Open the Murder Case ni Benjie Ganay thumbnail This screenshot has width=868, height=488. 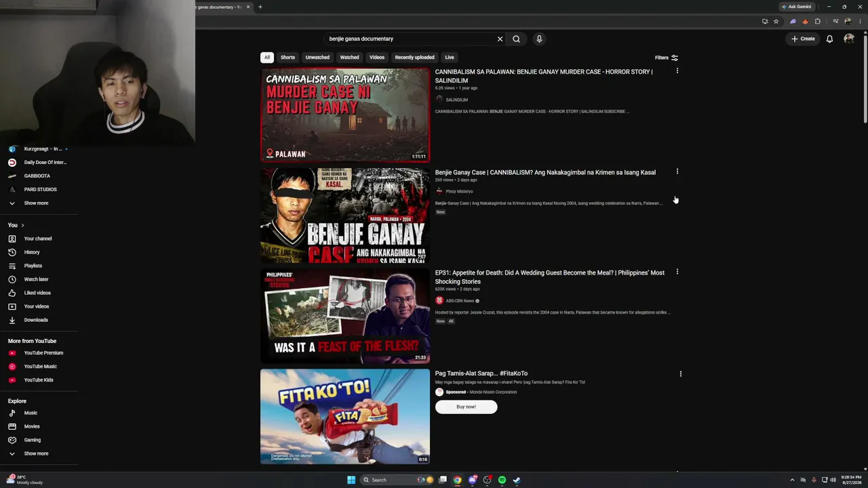(345, 115)
